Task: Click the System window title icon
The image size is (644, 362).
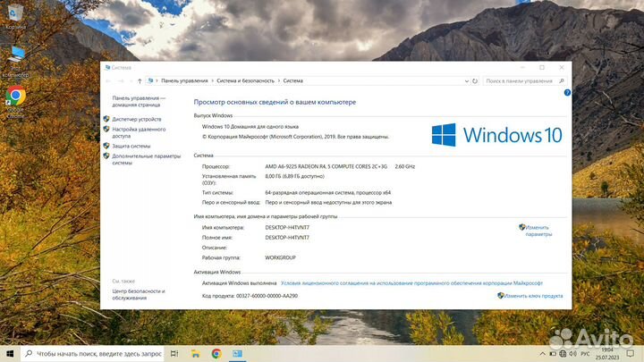Action: click(107, 67)
